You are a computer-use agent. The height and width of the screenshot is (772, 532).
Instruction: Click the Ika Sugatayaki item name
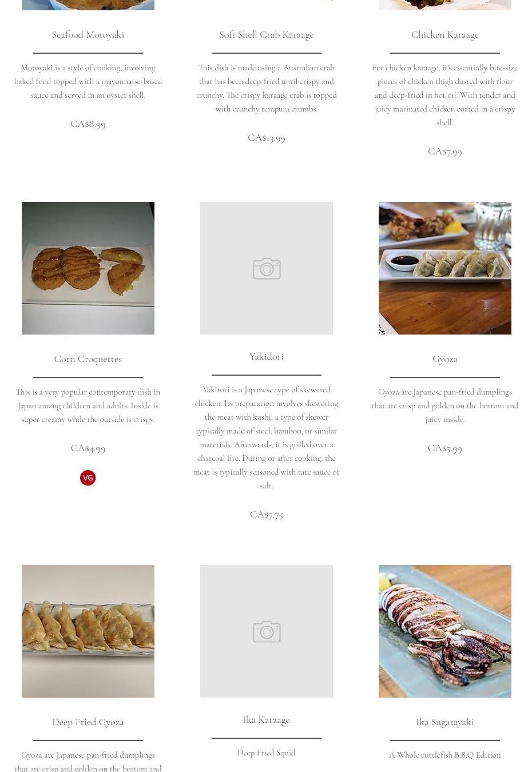click(445, 722)
